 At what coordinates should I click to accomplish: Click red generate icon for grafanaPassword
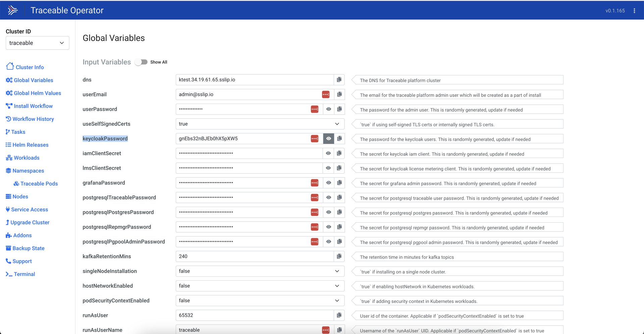point(315,183)
